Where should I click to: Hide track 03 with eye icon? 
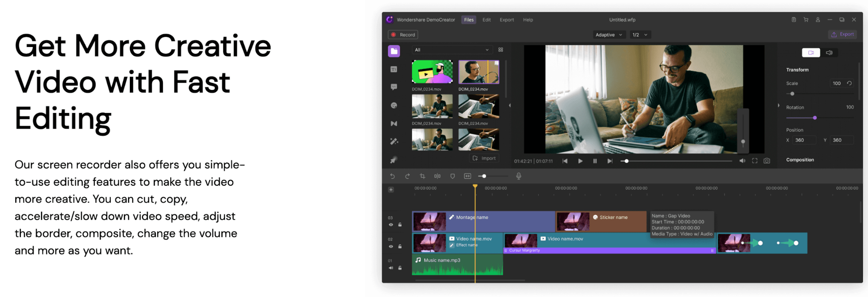[x=391, y=225]
